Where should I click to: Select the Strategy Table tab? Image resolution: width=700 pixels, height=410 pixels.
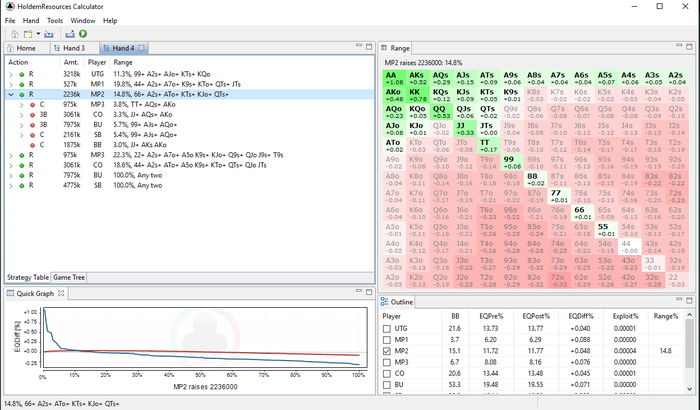point(28,277)
